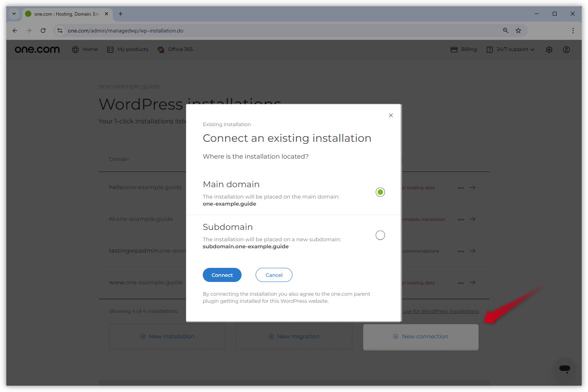Minimize the Chrome window
The height and width of the screenshot is (392, 588).
coord(537,14)
